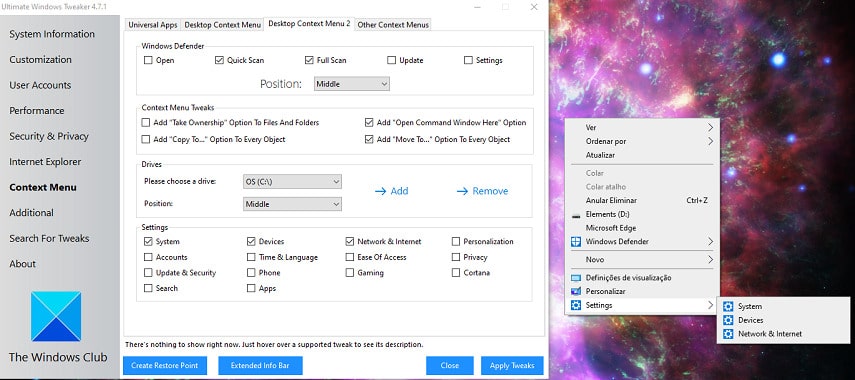
Task: Click the Network & Internet gear icon
Action: coord(728,334)
